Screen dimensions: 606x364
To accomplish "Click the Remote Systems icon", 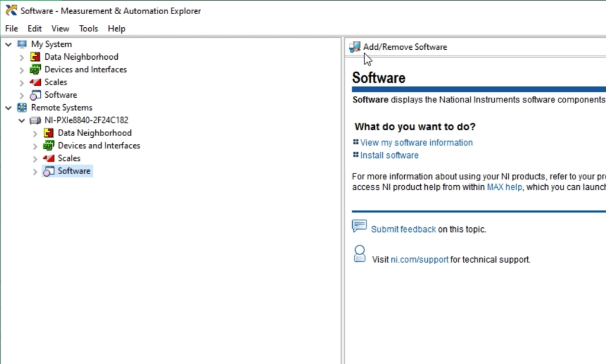I will [22, 107].
